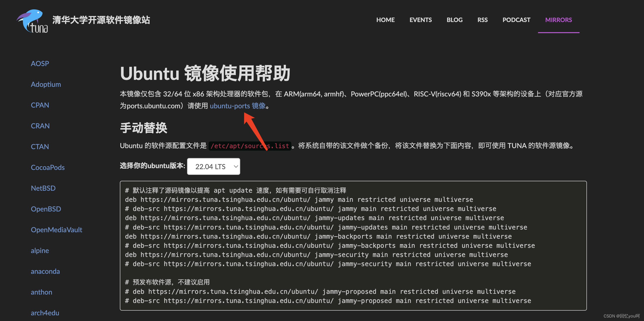Follow the ubuntu-ports 镜像 link
The width and height of the screenshot is (644, 321).
pyautogui.click(x=237, y=106)
